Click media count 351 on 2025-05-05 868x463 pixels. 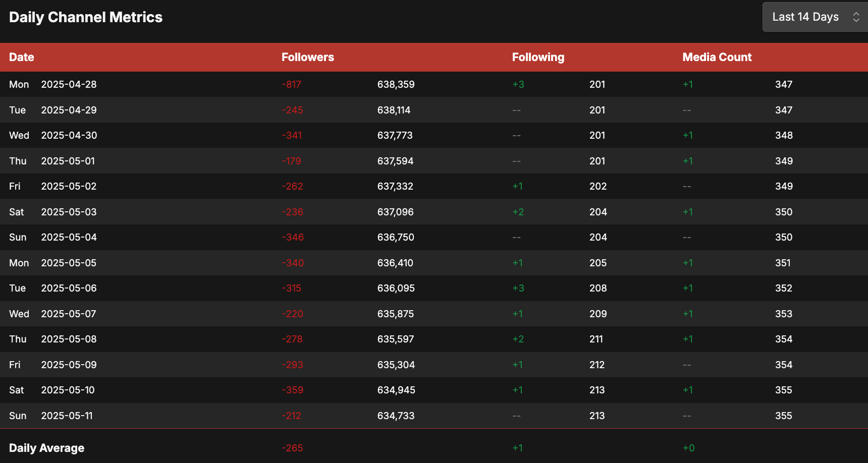pos(783,263)
